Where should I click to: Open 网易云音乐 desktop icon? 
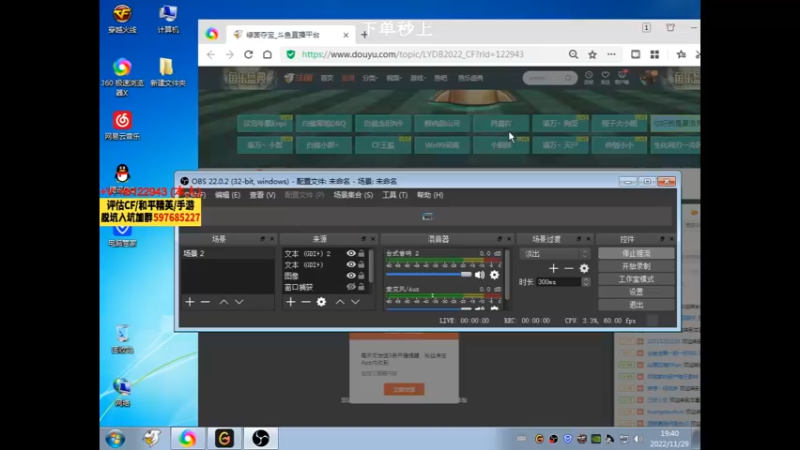pos(122,126)
